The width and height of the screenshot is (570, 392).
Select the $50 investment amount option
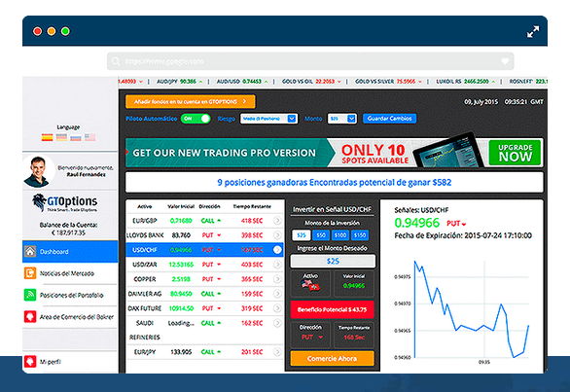(321, 235)
